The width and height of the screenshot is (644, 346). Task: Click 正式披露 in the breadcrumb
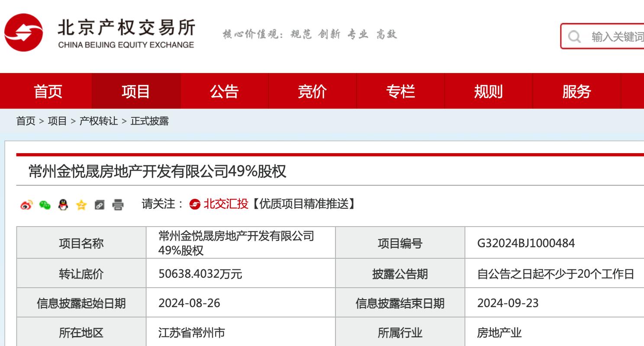pyautogui.click(x=149, y=121)
